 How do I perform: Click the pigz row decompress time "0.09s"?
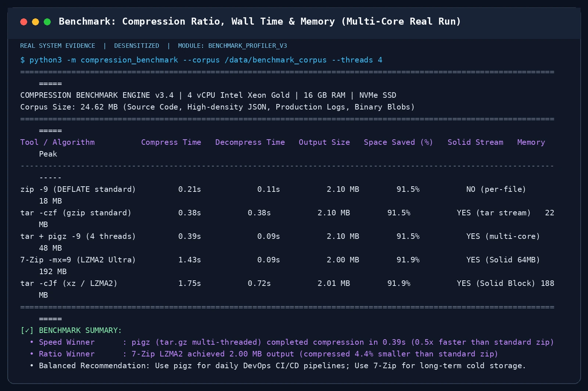(269, 236)
